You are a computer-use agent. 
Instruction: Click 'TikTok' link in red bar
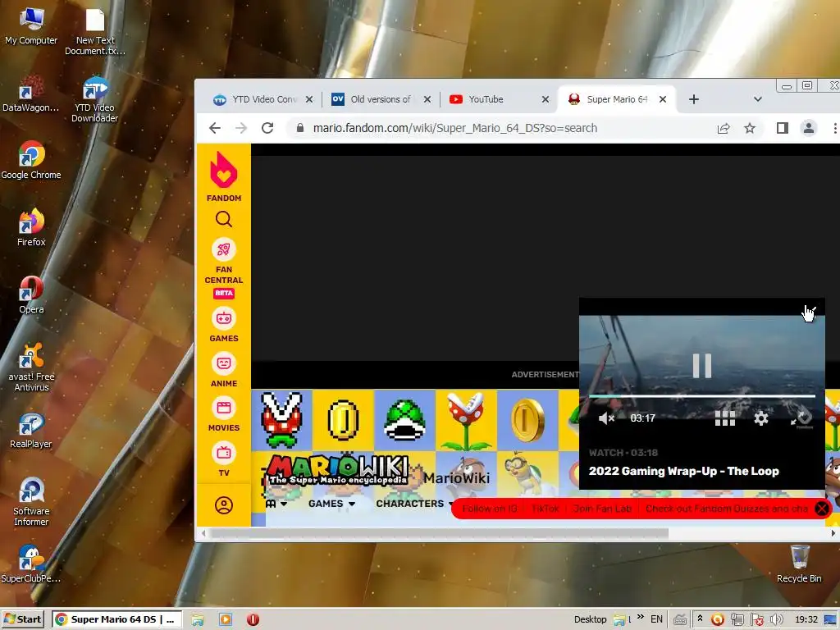point(546,509)
